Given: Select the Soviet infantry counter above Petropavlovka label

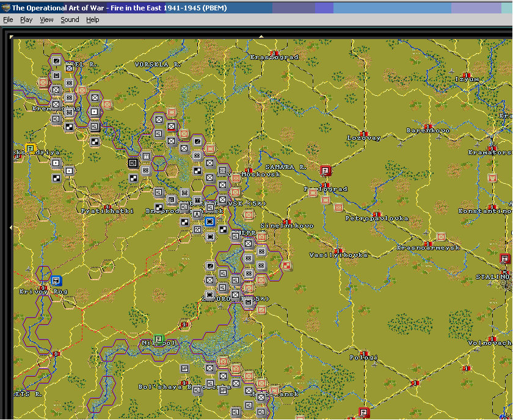Looking at the screenshot, I should 338,207.
